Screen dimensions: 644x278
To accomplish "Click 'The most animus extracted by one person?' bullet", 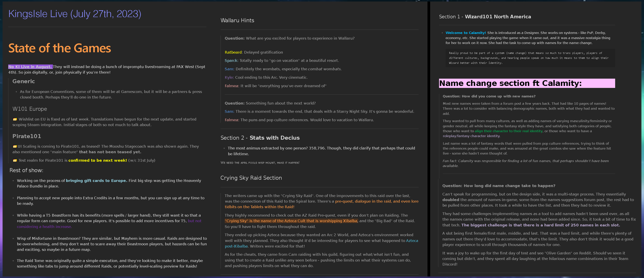I will (x=321, y=151).
